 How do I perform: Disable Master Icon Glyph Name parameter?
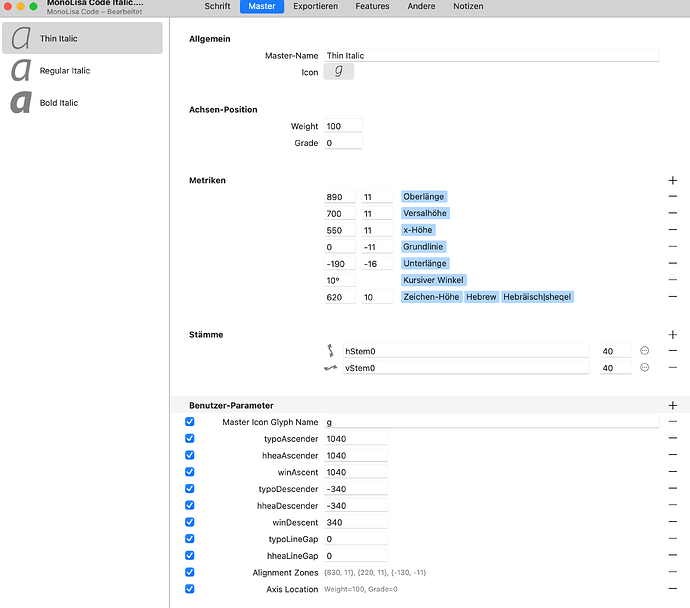[x=190, y=421]
